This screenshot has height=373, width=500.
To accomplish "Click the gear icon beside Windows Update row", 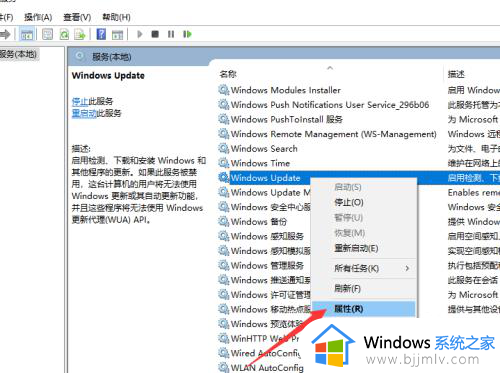I will click(223, 177).
